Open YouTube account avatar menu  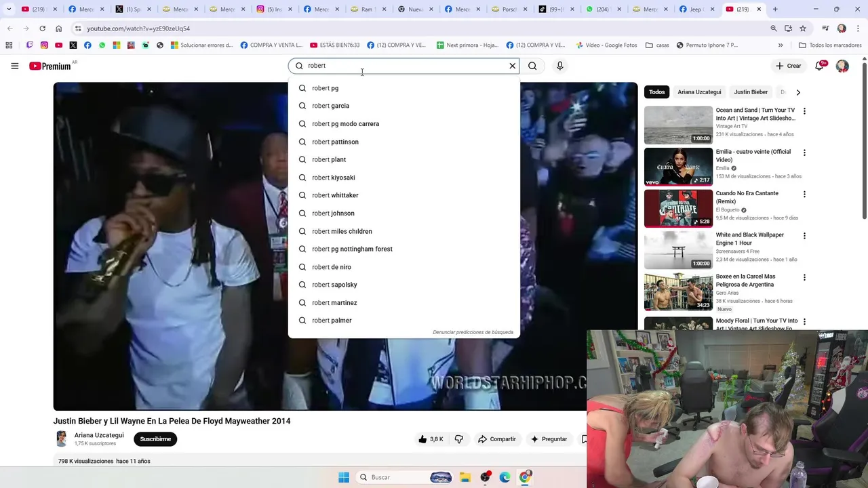[842, 66]
